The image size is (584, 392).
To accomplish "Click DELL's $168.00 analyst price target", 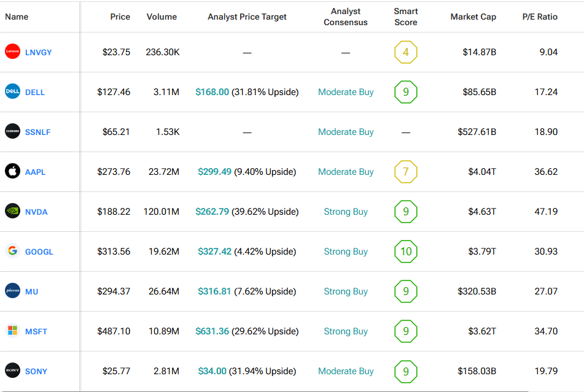I will coord(212,92).
